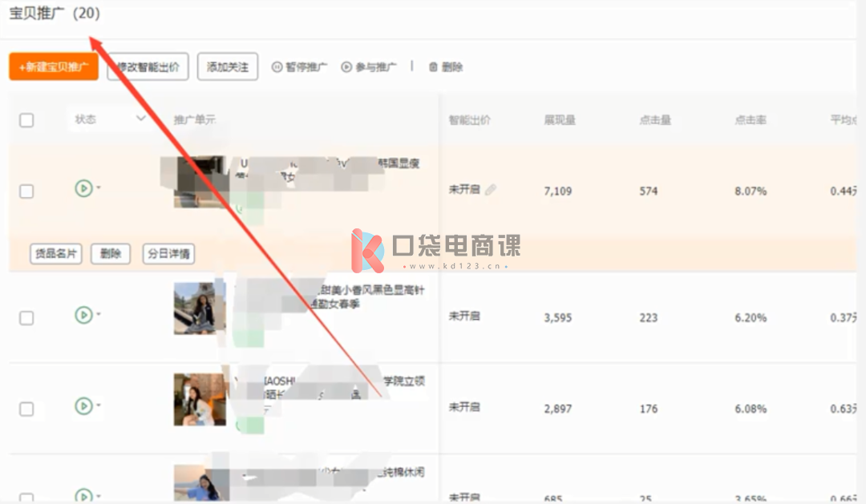The image size is (866, 504).
Task: Click the trash icon labeled 删除 in toolbar
Action: pos(434,67)
